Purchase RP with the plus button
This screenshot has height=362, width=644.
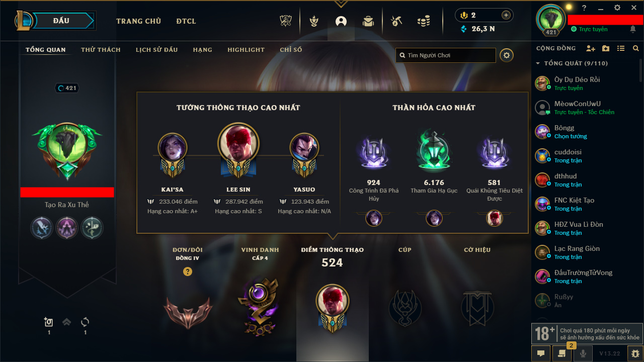(x=506, y=15)
